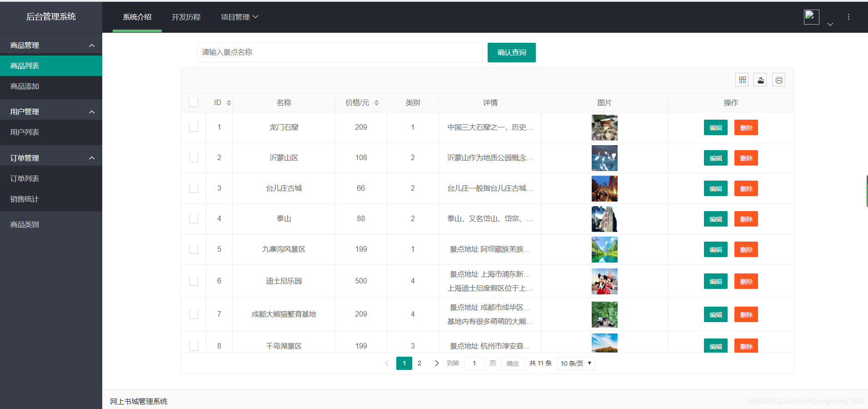Image resolution: width=868 pixels, height=409 pixels.
Task: Click the pagination 确定 button
Action: click(x=513, y=363)
